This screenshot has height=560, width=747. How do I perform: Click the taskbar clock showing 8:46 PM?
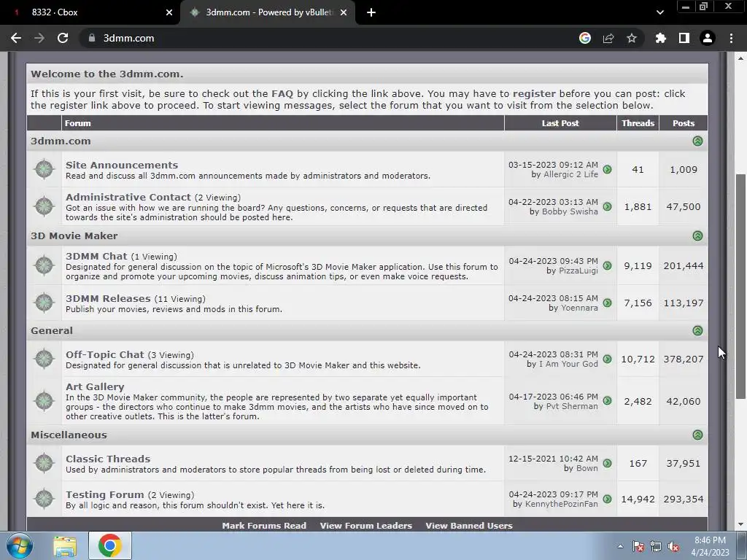(710, 546)
